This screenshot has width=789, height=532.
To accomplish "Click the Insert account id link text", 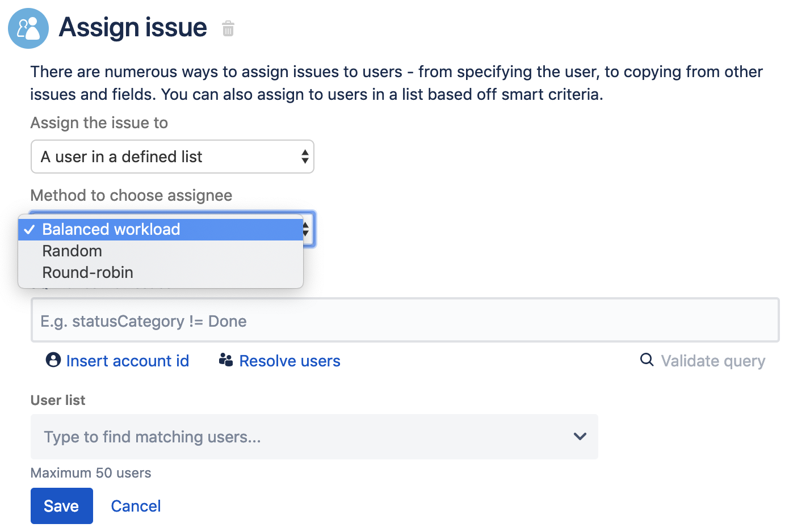I will 128,361.
